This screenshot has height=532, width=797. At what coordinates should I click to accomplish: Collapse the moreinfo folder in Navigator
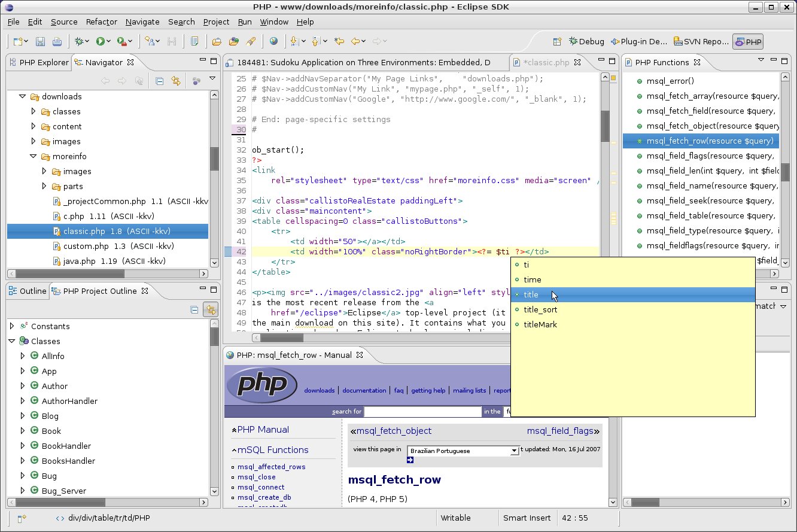[x=34, y=156]
